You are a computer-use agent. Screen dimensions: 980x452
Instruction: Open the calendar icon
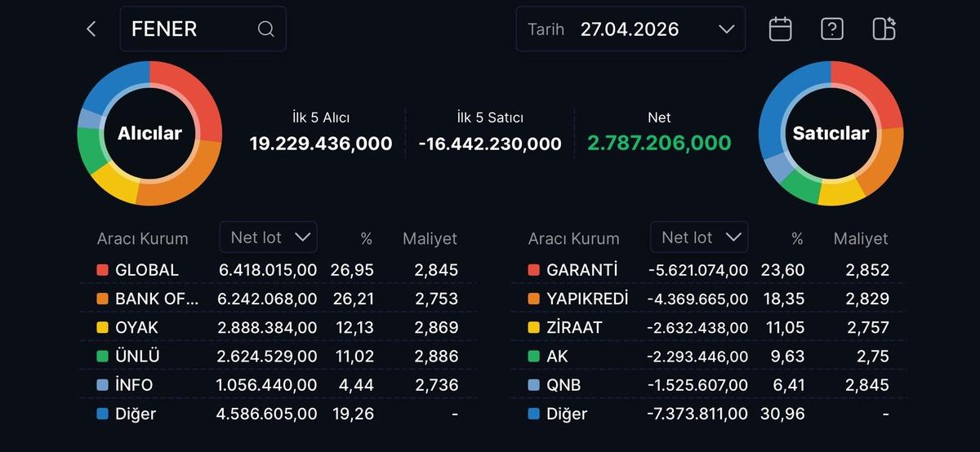point(780,29)
